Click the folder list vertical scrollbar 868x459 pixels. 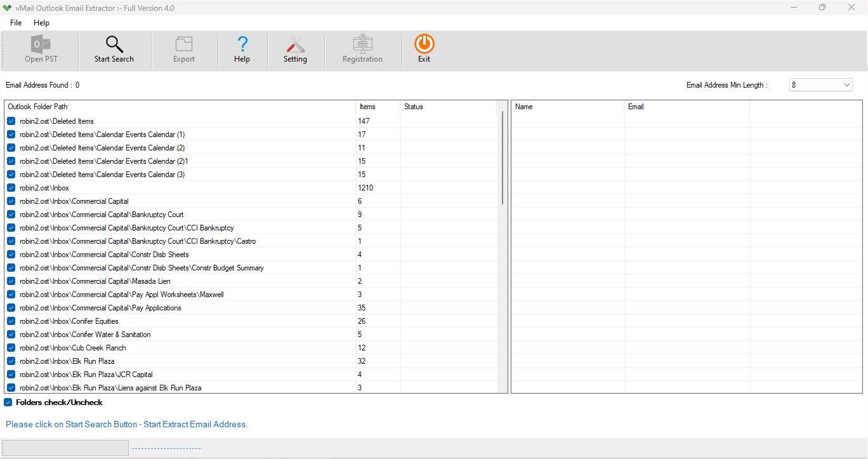click(503, 159)
